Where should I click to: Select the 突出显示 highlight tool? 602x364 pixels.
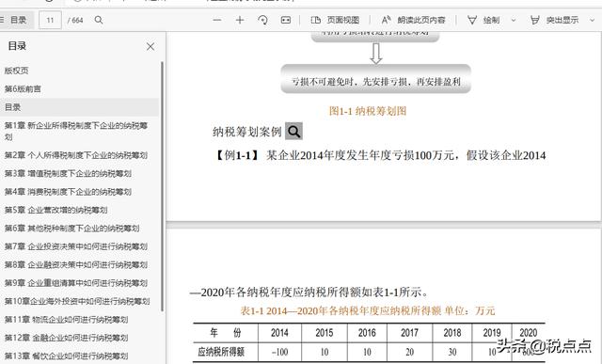(x=554, y=20)
